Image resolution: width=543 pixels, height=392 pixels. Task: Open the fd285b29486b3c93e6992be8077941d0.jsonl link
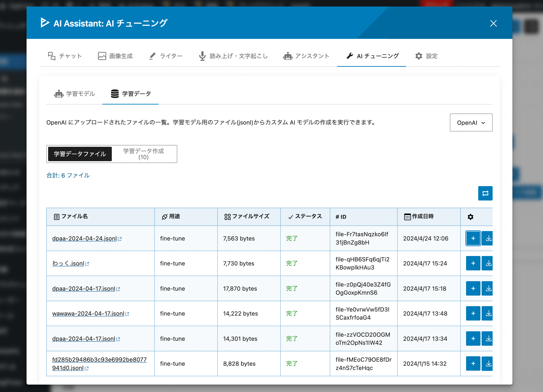click(x=99, y=363)
